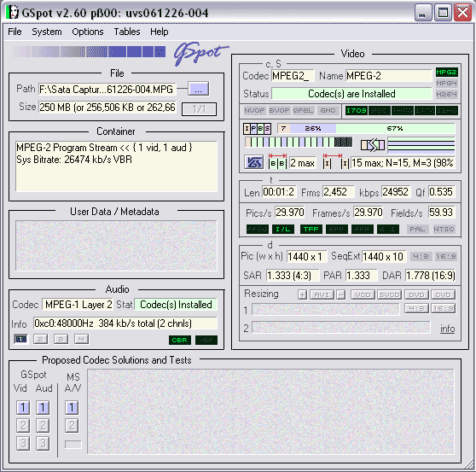Image resolution: width=476 pixels, height=472 pixels.
Task: Click GSpot Aud solution button 1
Action: point(43,408)
